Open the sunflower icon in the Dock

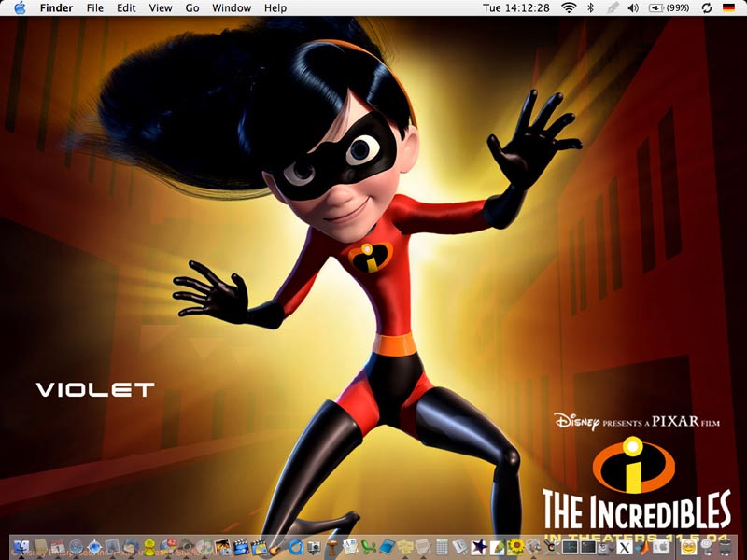(x=515, y=547)
